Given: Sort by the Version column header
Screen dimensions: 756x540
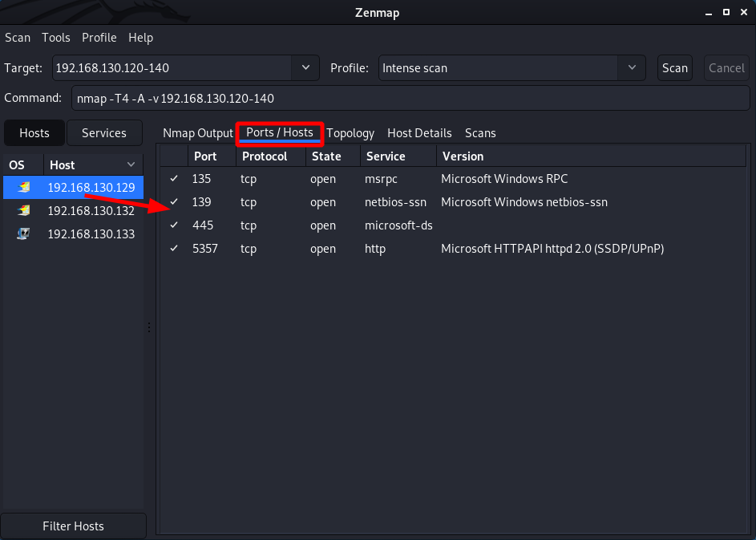Looking at the screenshot, I should (x=591, y=156).
